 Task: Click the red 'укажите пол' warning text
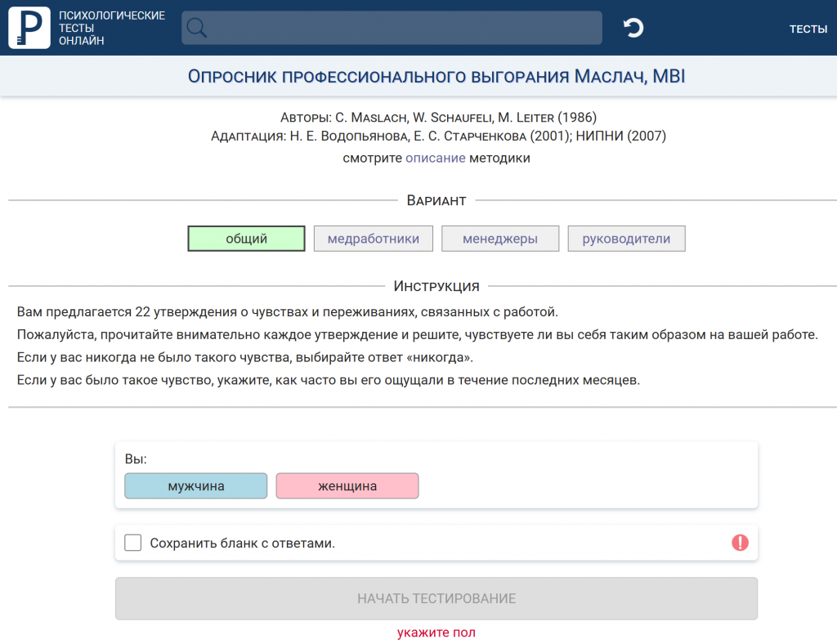(436, 633)
